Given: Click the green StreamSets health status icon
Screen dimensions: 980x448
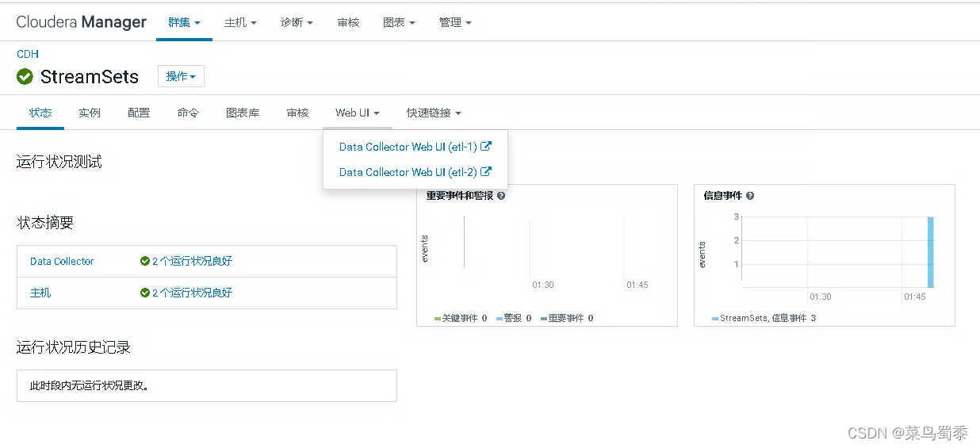Looking at the screenshot, I should coord(25,76).
